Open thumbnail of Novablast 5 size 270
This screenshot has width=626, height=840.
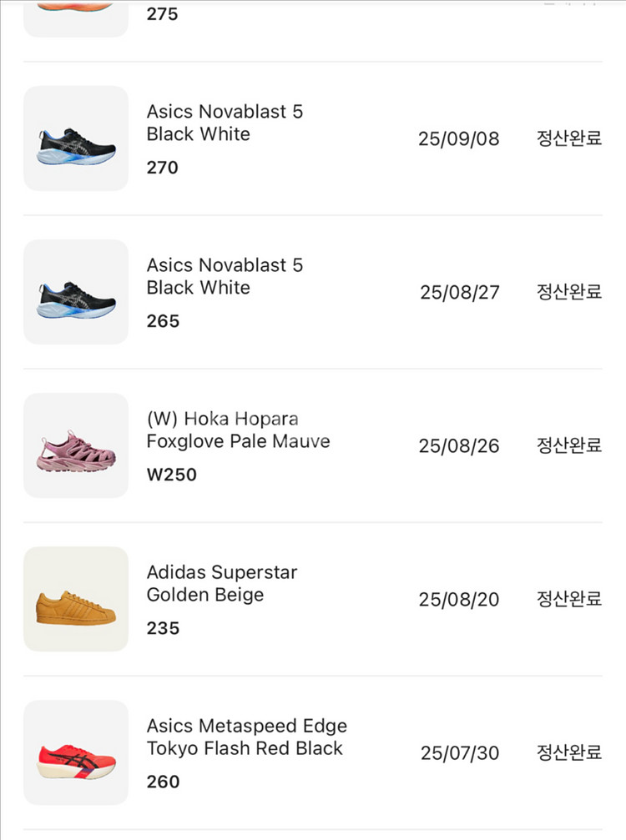coord(76,138)
